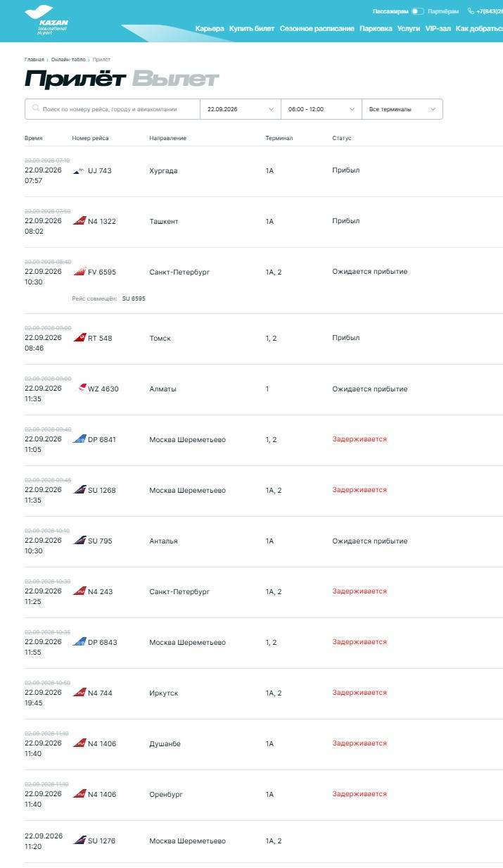The width and height of the screenshot is (503, 868).
Task: Open the date dropdown 22.09.2026
Action: [241, 109]
